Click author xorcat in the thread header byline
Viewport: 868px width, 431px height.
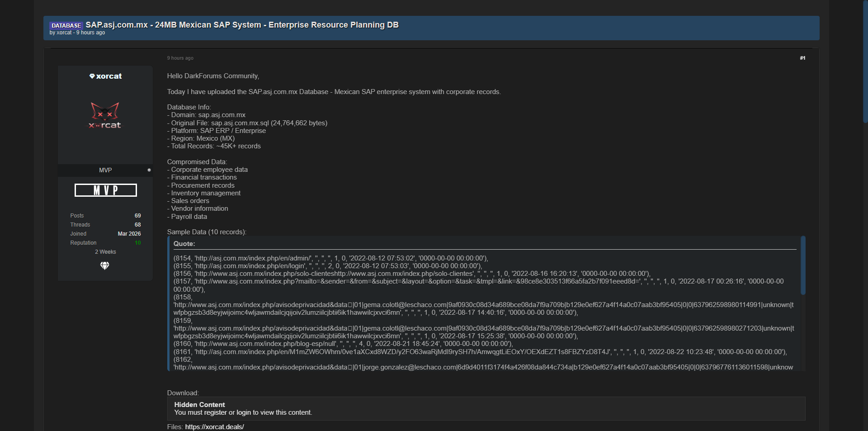[64, 33]
